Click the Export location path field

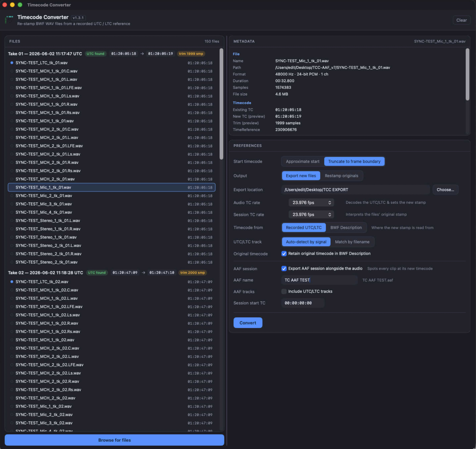tap(355, 190)
